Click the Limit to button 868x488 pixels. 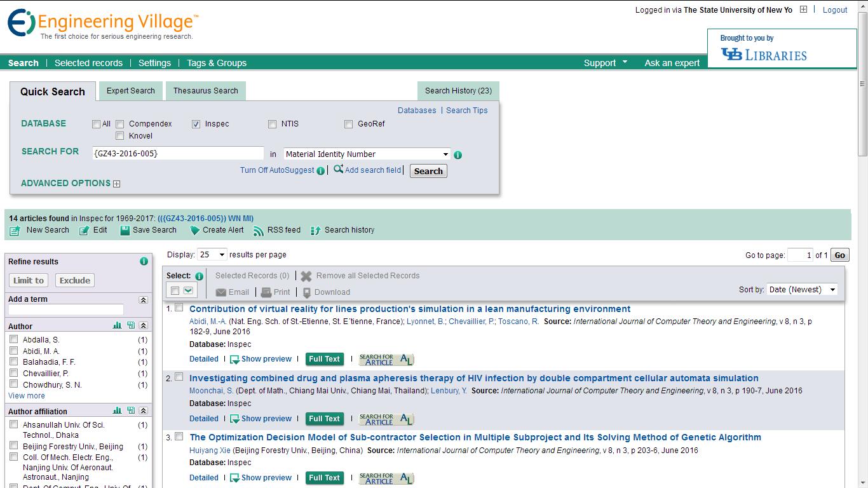pyautogui.click(x=29, y=280)
